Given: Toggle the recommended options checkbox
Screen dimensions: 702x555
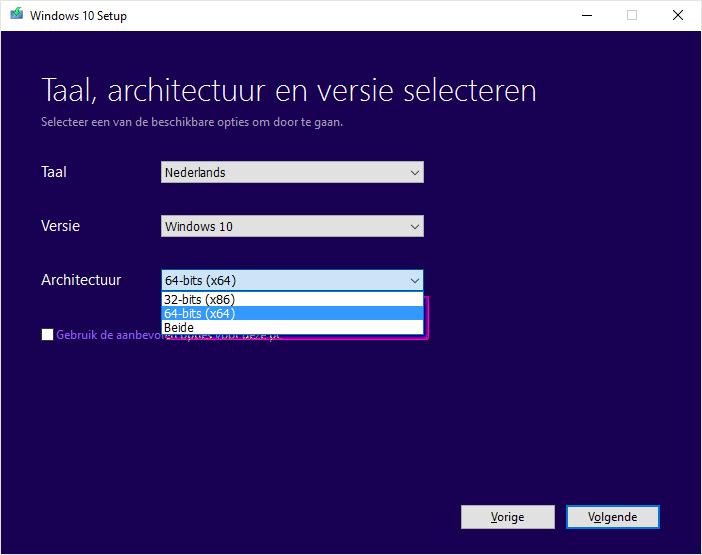Looking at the screenshot, I should pyautogui.click(x=47, y=335).
